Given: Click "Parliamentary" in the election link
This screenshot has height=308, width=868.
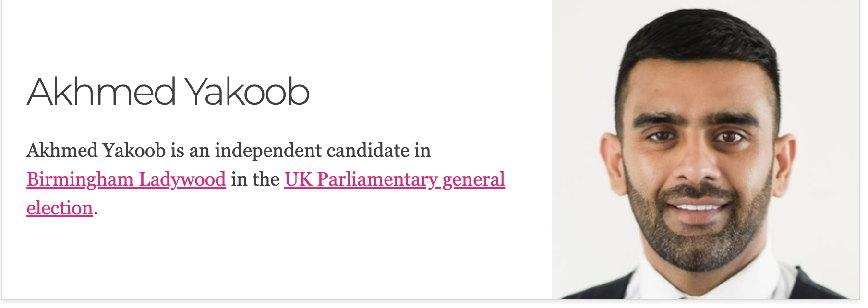Looking at the screenshot, I should [377, 179].
